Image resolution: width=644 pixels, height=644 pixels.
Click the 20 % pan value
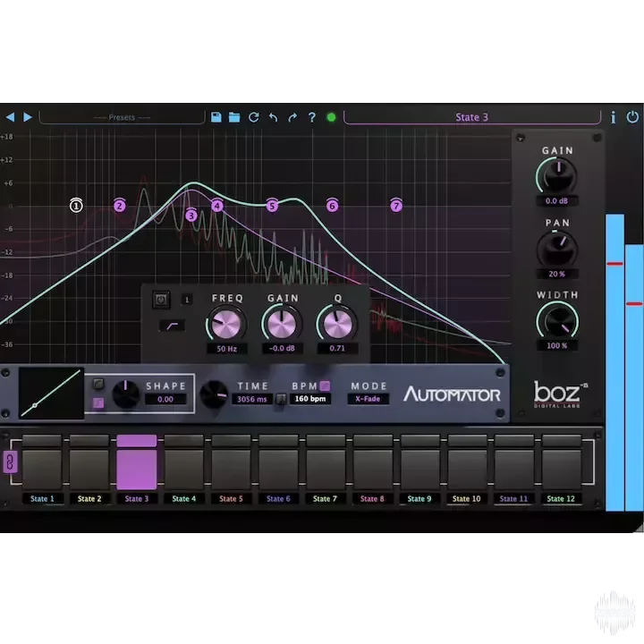557,274
